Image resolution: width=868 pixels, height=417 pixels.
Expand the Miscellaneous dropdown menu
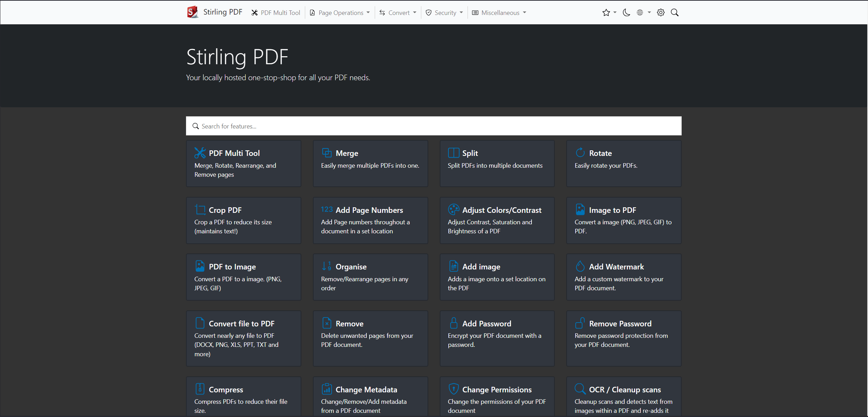coord(499,12)
